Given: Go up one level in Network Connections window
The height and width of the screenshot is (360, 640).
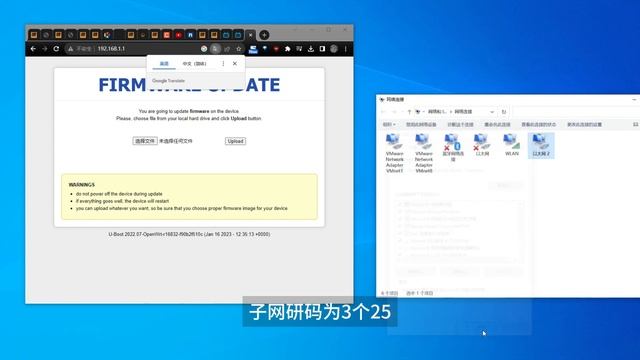Looking at the screenshot, I should pyautogui.click(x=409, y=112).
